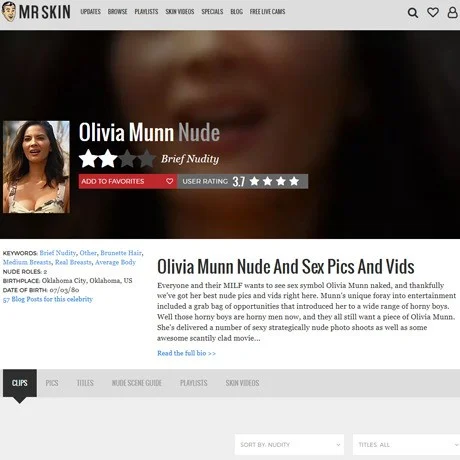Viewport: 460px width, 460px height.
Task: Click the User Rating 3.7 bar
Action: (x=243, y=181)
